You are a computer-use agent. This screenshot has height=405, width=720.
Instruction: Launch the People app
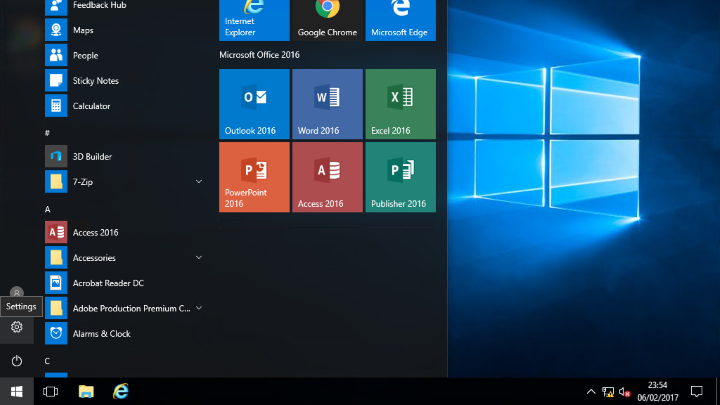(124, 55)
